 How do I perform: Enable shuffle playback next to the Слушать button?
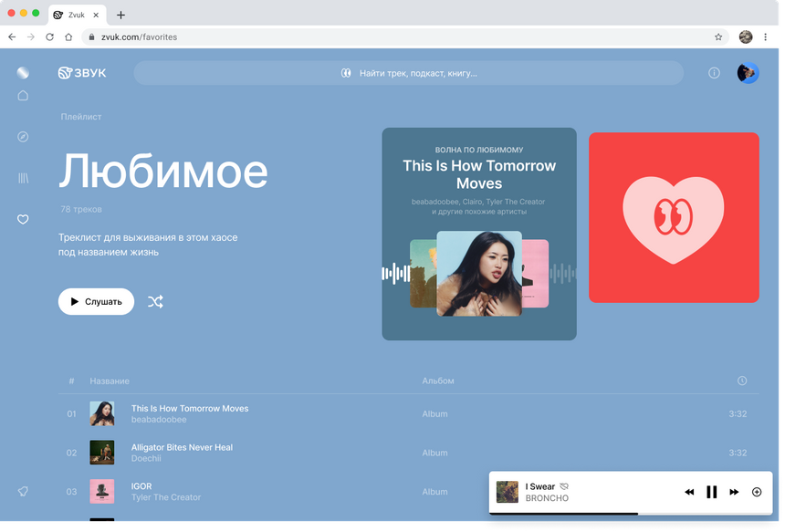click(155, 301)
